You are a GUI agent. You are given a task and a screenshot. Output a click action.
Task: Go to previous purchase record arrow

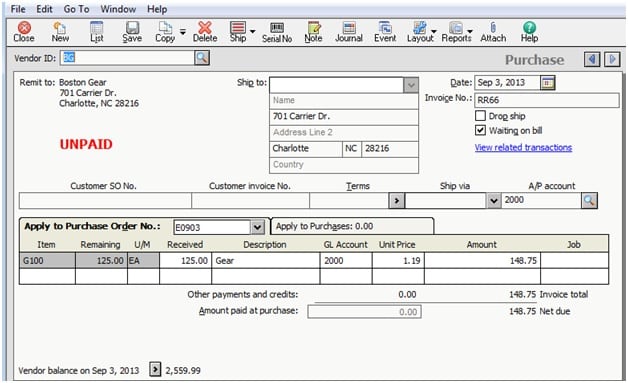[592, 60]
